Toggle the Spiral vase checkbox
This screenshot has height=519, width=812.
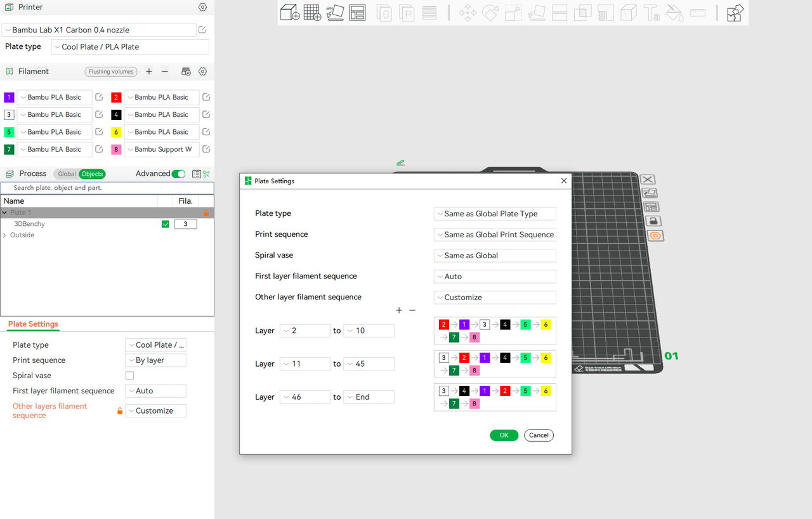click(129, 376)
